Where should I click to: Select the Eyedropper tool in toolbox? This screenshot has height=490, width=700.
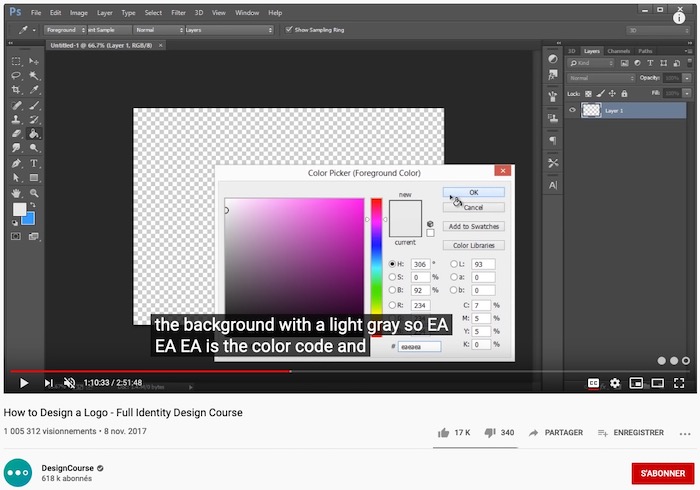pos(34,89)
